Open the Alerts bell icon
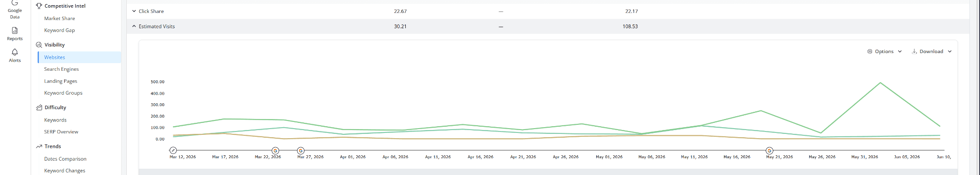Viewport: 980px width, 175px height. pyautogui.click(x=15, y=52)
